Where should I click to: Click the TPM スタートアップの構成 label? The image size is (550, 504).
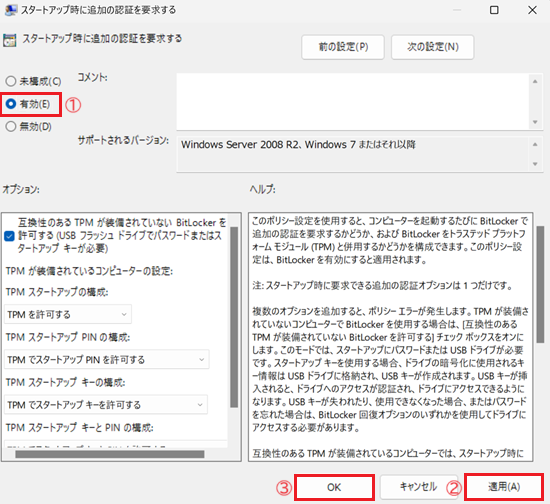coord(57,292)
